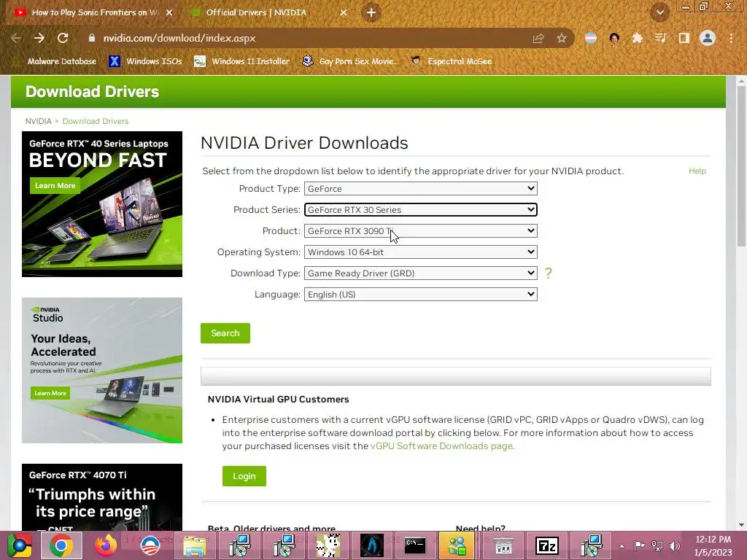Open Espectral McGee bookmark
This screenshot has height=560, width=747.
pyautogui.click(x=452, y=61)
